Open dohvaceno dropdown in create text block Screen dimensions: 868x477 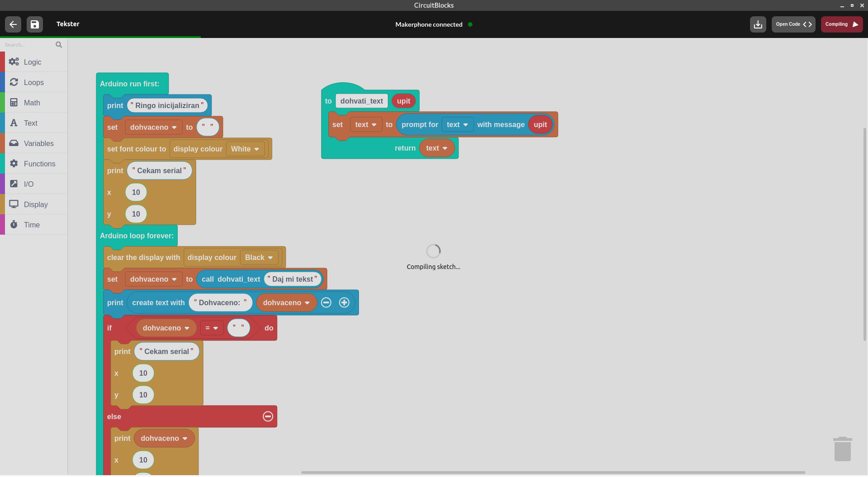click(287, 303)
